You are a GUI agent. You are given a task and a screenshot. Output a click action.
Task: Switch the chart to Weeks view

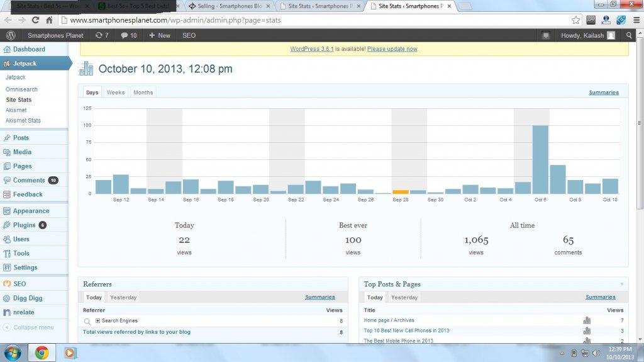tap(116, 93)
